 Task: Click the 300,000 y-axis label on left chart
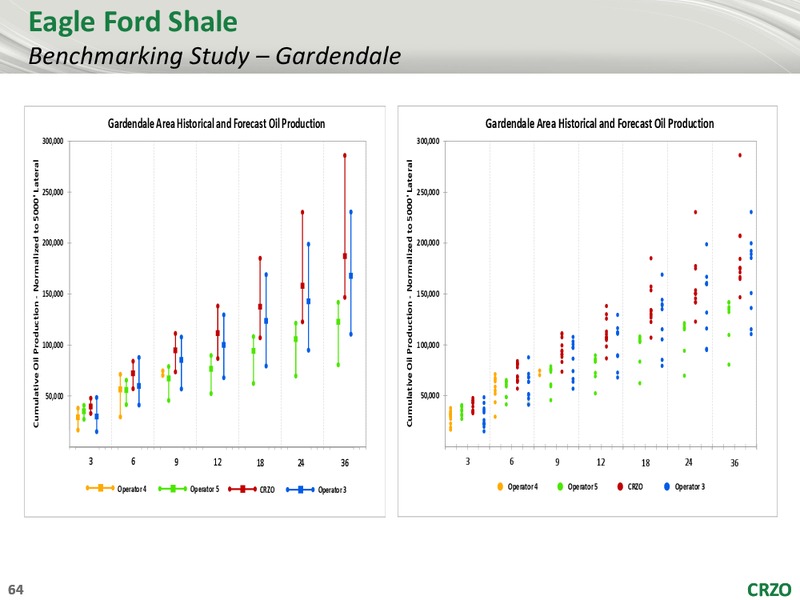pyautogui.click(x=53, y=141)
